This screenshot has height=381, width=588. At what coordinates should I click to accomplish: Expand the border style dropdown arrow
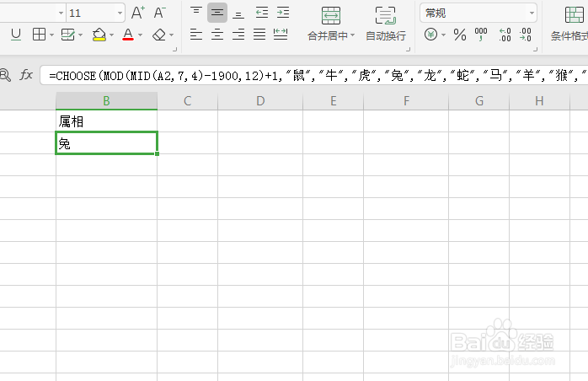click(x=51, y=35)
